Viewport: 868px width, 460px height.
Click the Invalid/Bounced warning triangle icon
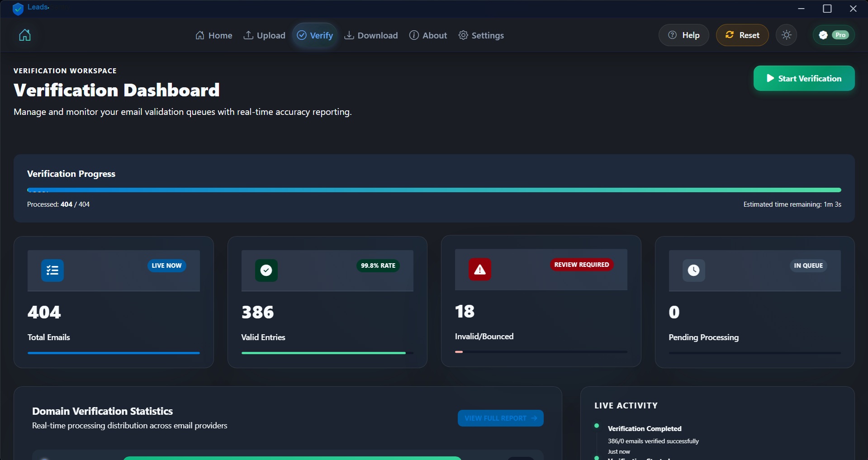point(480,270)
